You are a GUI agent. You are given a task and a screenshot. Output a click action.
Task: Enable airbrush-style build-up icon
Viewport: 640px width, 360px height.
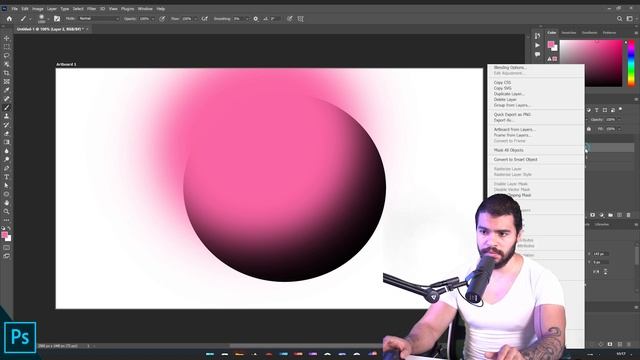click(x=205, y=19)
